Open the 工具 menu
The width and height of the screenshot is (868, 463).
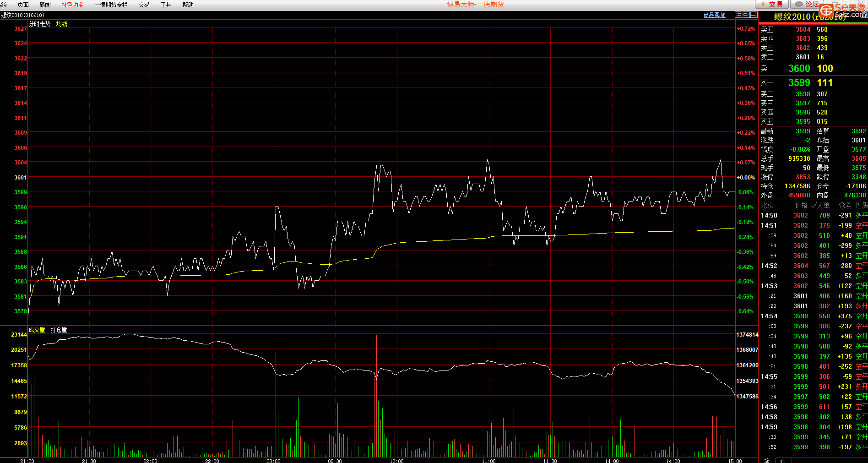pos(166,5)
